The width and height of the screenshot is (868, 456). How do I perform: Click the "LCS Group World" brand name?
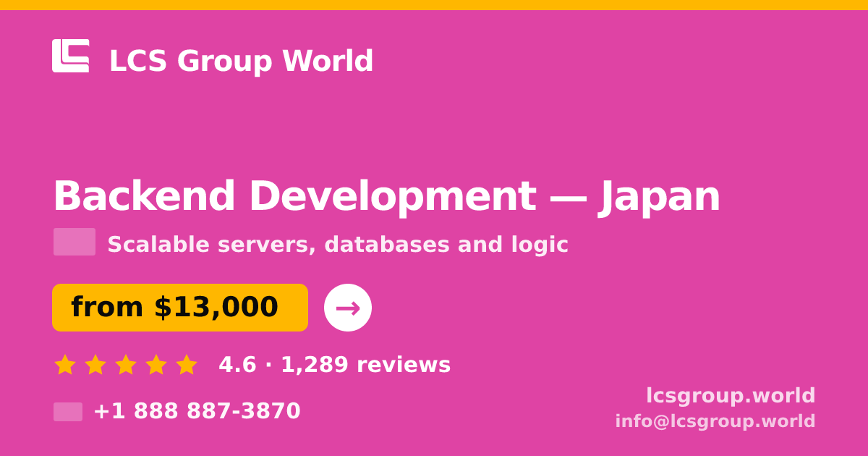(241, 61)
